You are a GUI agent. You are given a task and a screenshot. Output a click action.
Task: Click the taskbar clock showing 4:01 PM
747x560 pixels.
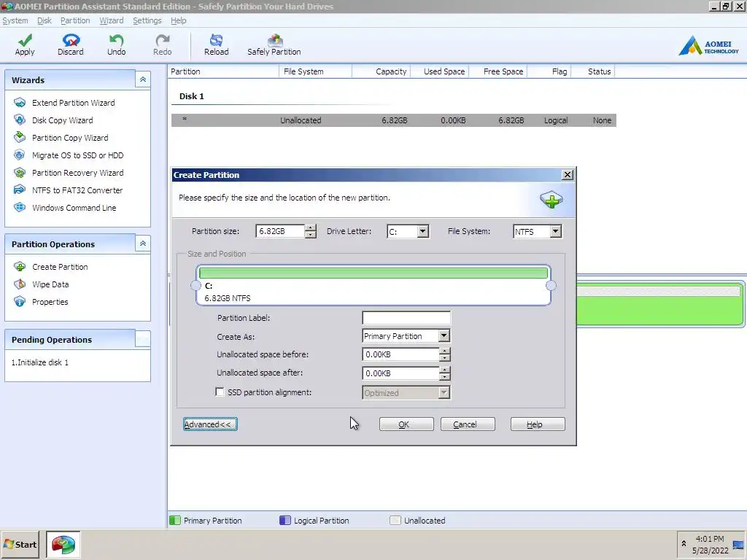(709, 539)
